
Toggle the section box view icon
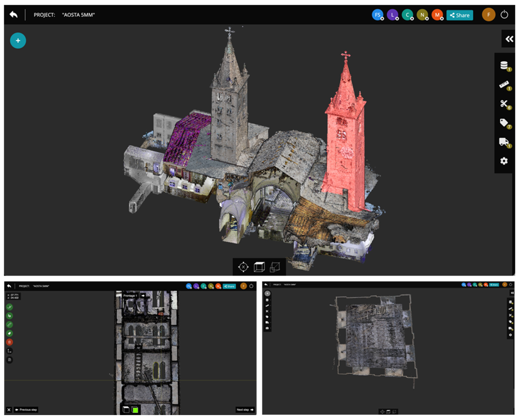[275, 267]
